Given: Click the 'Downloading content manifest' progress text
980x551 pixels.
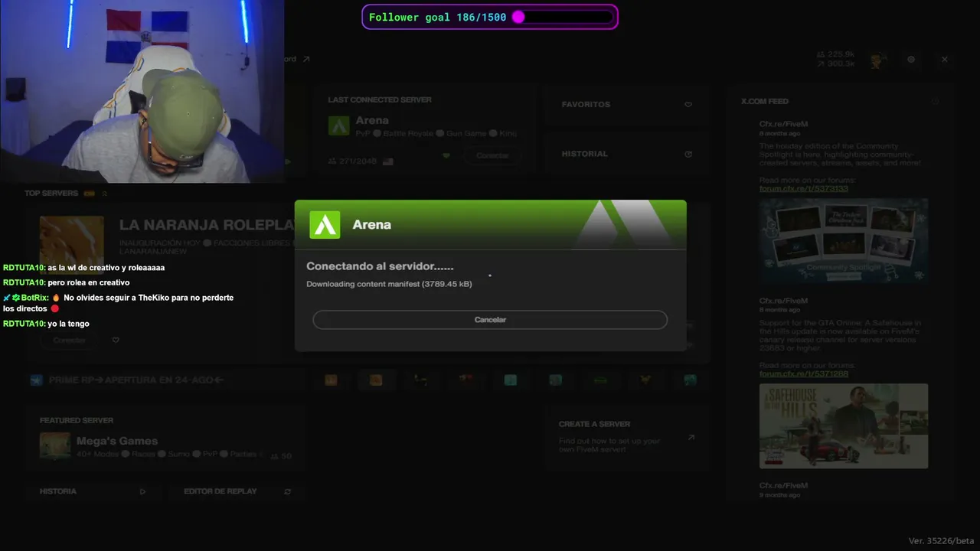Looking at the screenshot, I should coord(389,284).
